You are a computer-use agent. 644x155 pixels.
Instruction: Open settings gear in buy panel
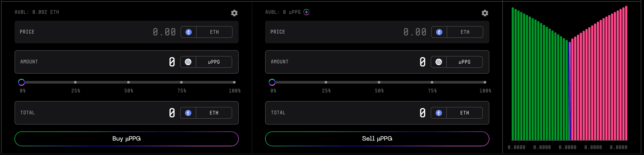(234, 13)
